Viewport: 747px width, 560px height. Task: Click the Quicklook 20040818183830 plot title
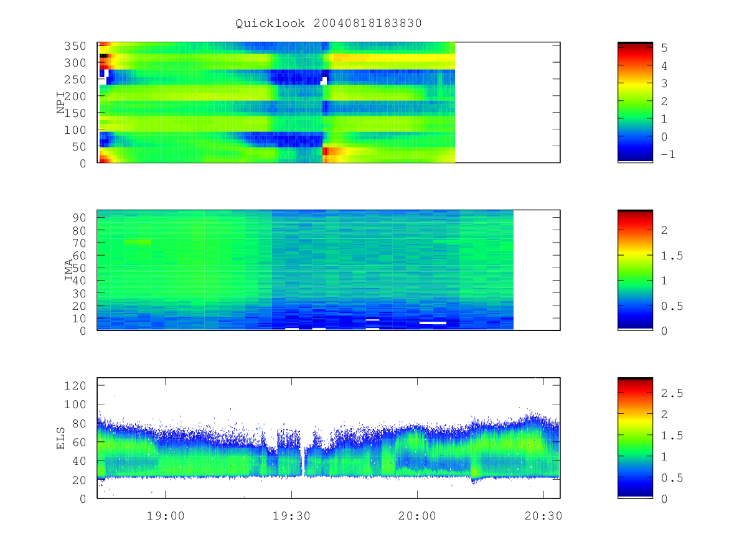click(x=329, y=23)
